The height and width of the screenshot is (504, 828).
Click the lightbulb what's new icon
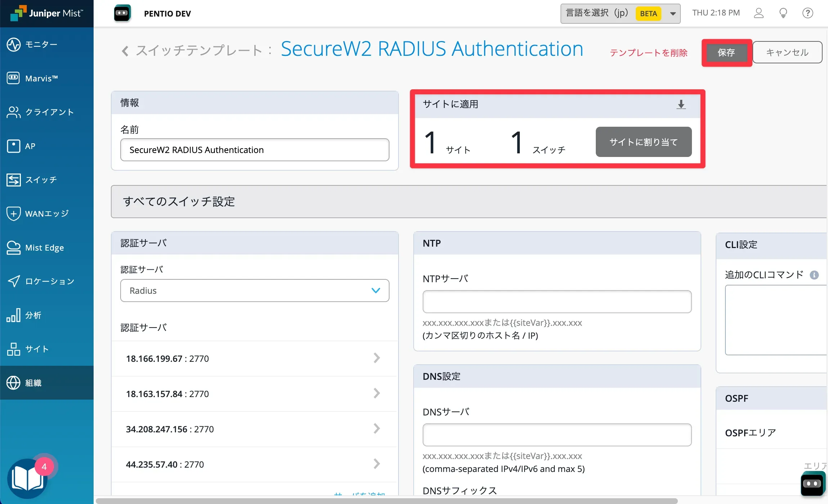coord(783,13)
